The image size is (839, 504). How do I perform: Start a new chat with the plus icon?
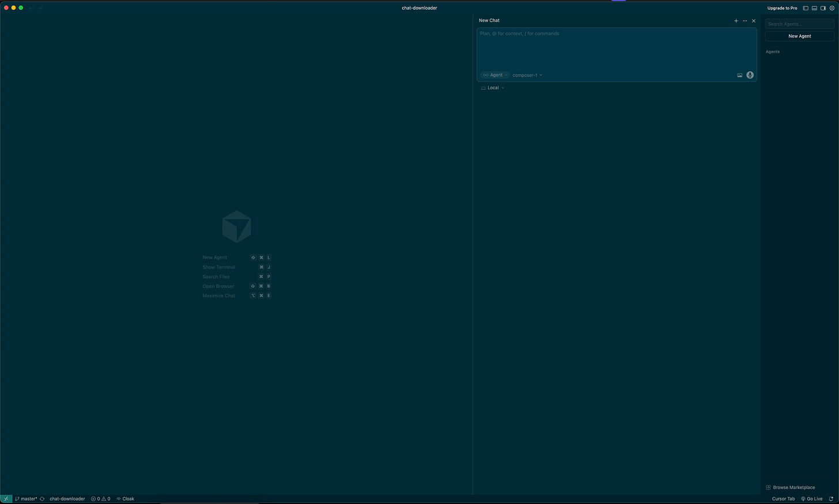pyautogui.click(x=736, y=21)
